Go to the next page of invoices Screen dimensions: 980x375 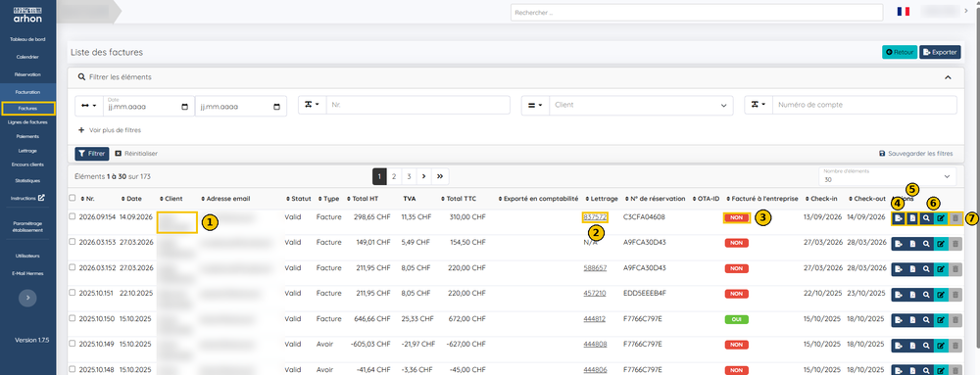click(424, 176)
